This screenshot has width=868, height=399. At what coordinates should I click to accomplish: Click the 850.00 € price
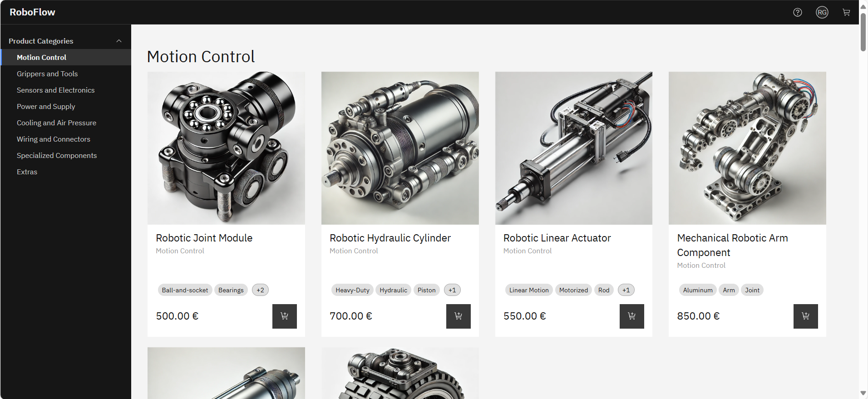click(x=698, y=316)
